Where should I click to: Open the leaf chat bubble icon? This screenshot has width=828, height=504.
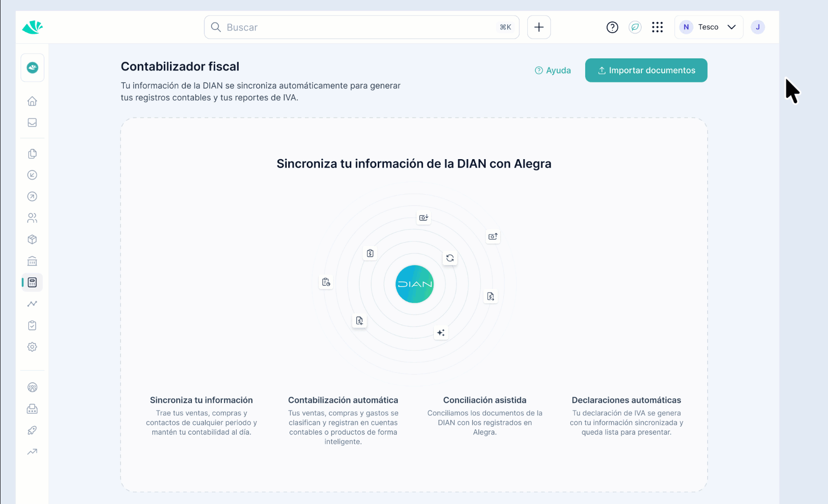[x=635, y=27]
